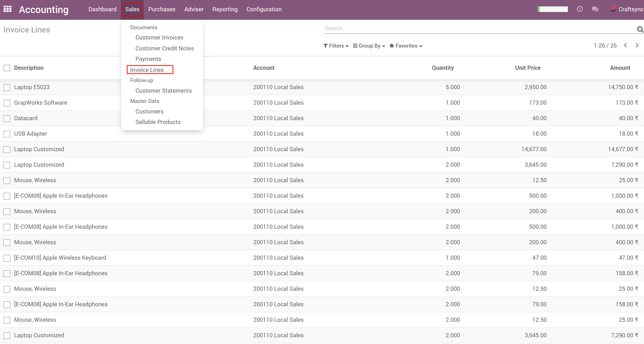Click the clock activities icon

click(x=580, y=9)
